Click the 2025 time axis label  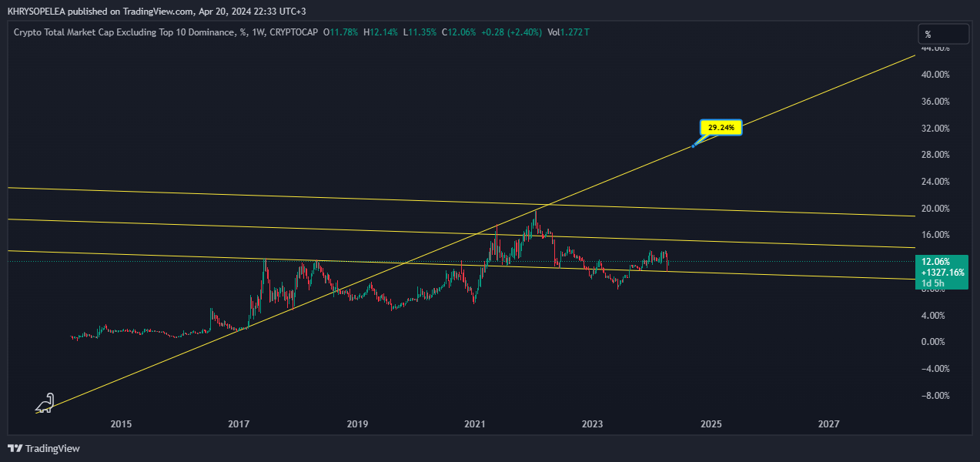pos(711,424)
